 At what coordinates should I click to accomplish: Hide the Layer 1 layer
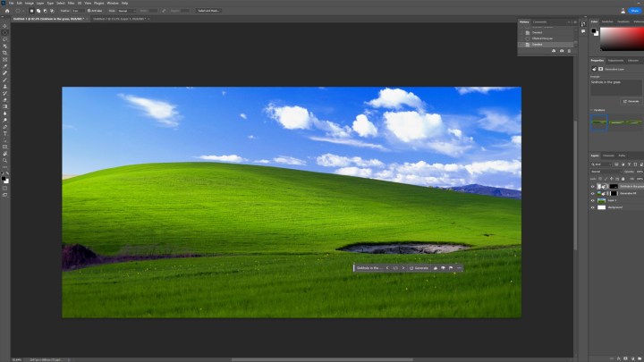tap(593, 200)
